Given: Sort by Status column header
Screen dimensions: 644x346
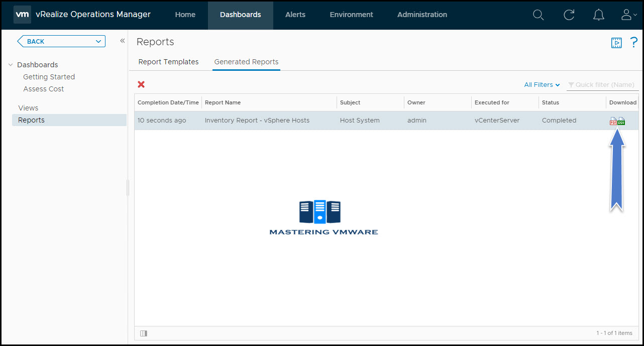Looking at the screenshot, I should coord(573,102).
